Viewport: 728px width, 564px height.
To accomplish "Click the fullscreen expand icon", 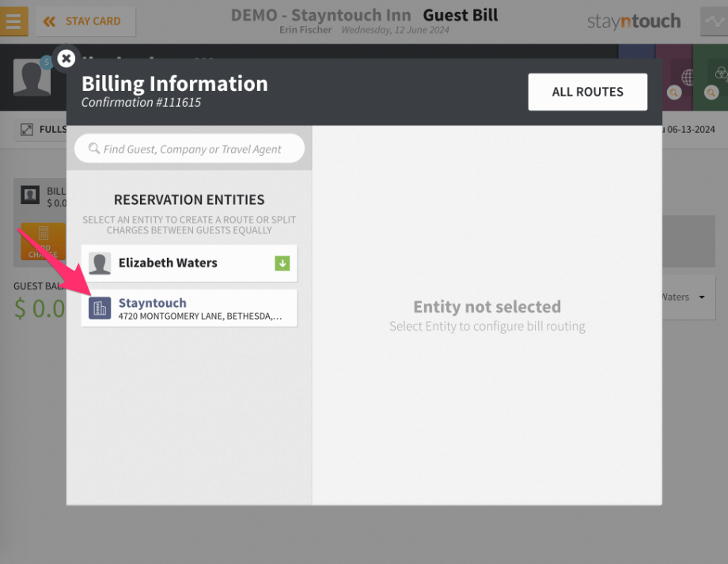I will tap(27, 130).
